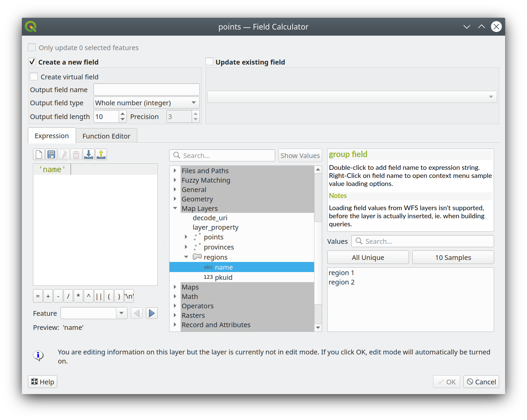This screenshot has width=527, height=420.
Task: Switch to the Function Editor tab
Action: point(106,136)
